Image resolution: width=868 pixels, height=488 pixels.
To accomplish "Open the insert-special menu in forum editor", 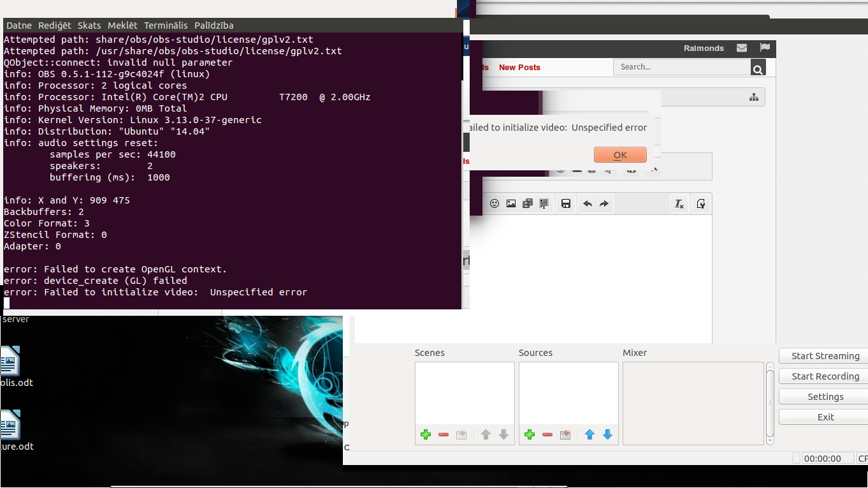I will tap(544, 203).
